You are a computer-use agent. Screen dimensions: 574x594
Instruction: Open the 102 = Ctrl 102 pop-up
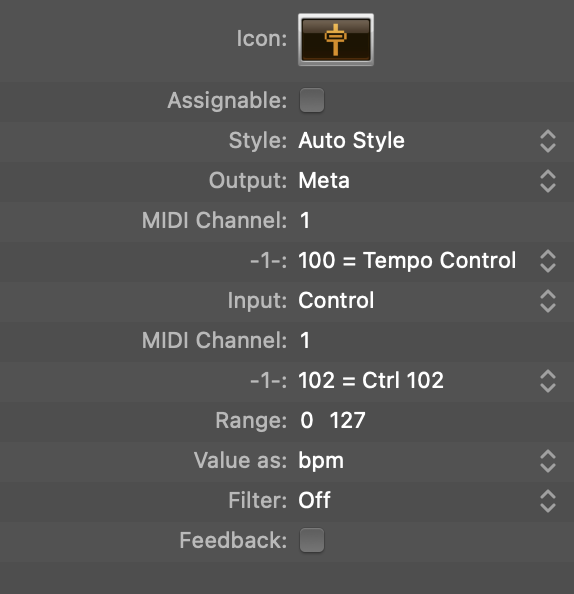click(427, 380)
